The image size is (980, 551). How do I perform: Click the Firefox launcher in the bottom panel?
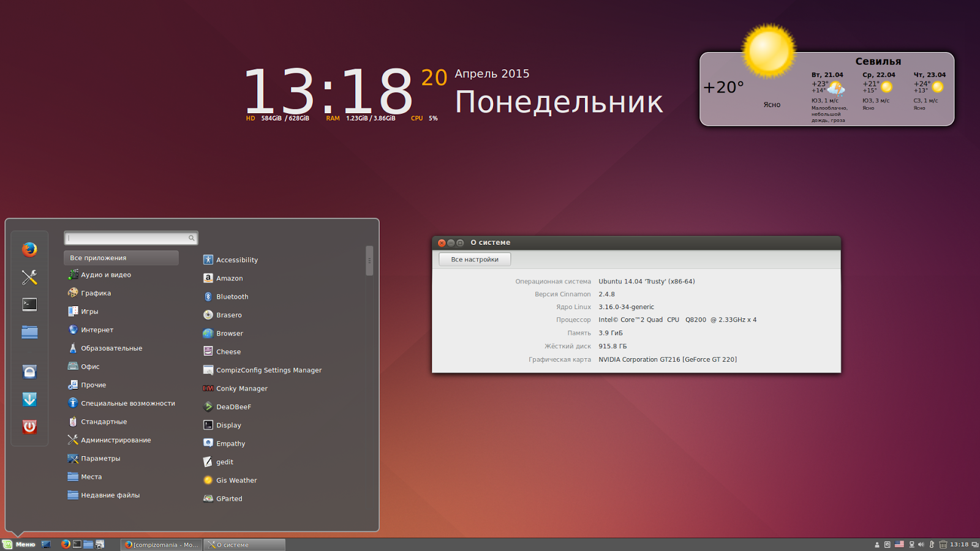pyautogui.click(x=66, y=544)
